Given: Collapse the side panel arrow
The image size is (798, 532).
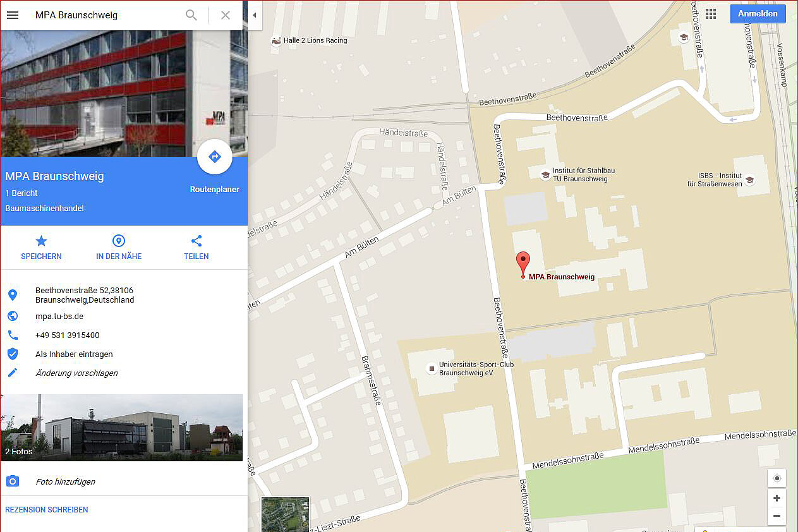Looking at the screenshot, I should (x=255, y=15).
